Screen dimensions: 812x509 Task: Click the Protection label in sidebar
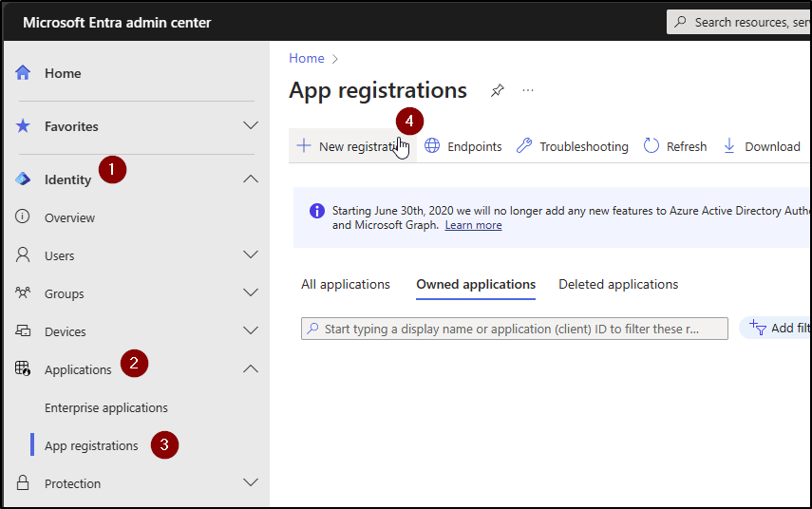point(72,483)
